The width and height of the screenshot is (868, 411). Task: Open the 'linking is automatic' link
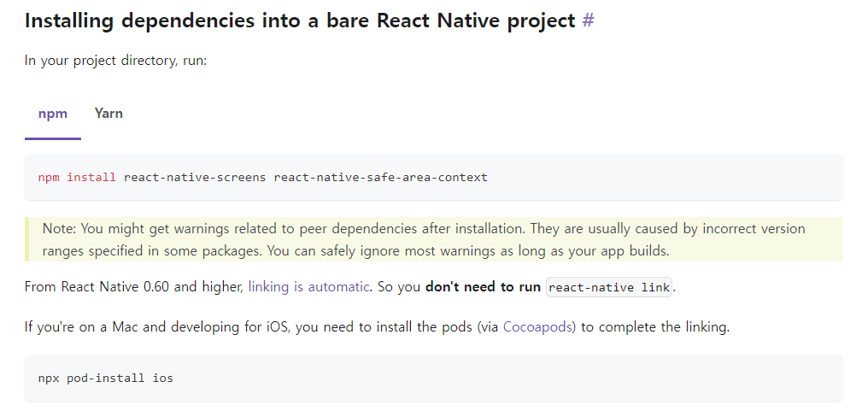[308, 287]
